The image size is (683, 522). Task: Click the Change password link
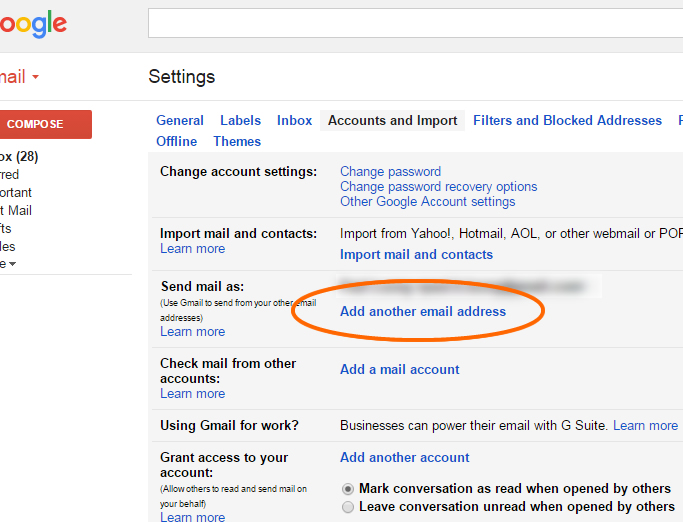(x=390, y=171)
